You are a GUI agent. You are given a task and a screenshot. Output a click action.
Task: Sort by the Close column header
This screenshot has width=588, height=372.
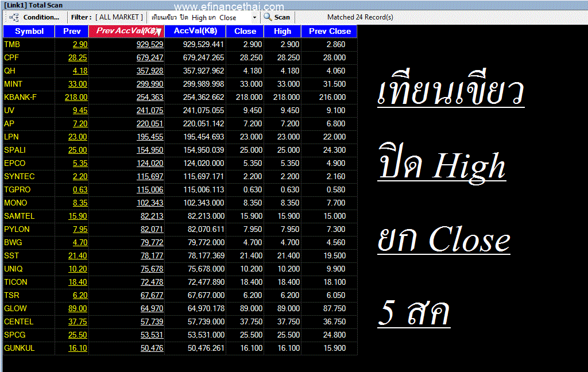coord(245,31)
